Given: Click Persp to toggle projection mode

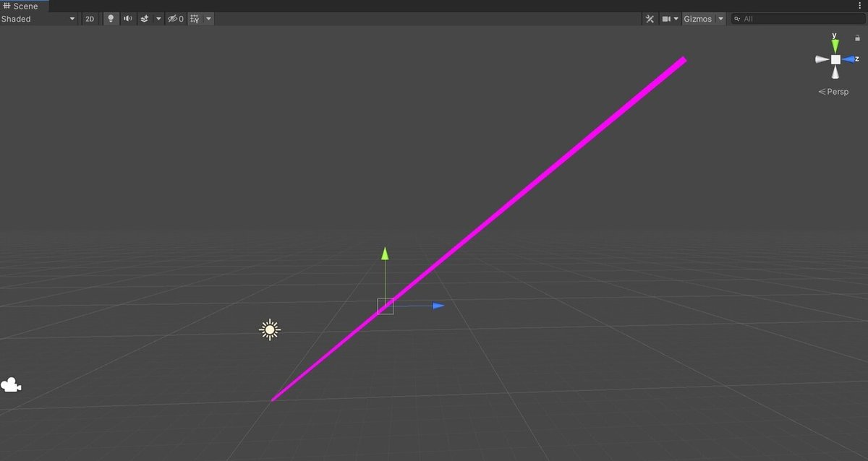Looking at the screenshot, I should coord(833,91).
